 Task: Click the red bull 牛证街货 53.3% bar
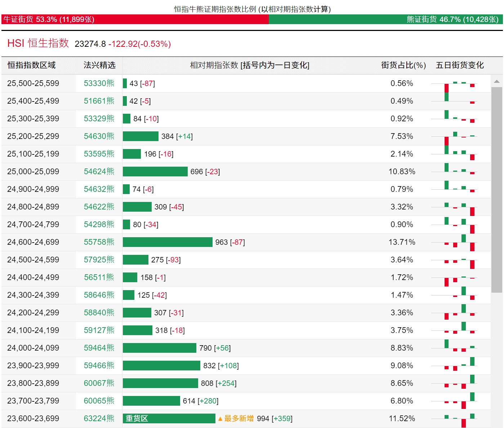pos(135,19)
